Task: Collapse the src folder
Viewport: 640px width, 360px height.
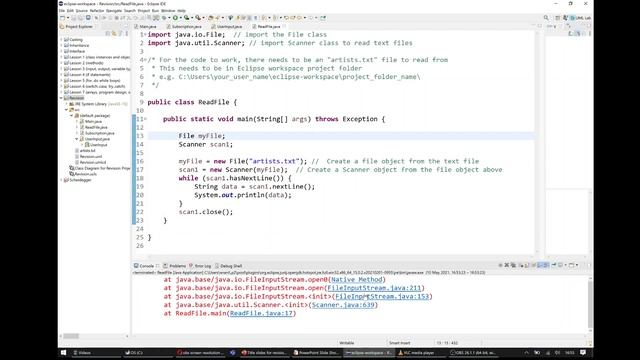Action: tap(67, 110)
